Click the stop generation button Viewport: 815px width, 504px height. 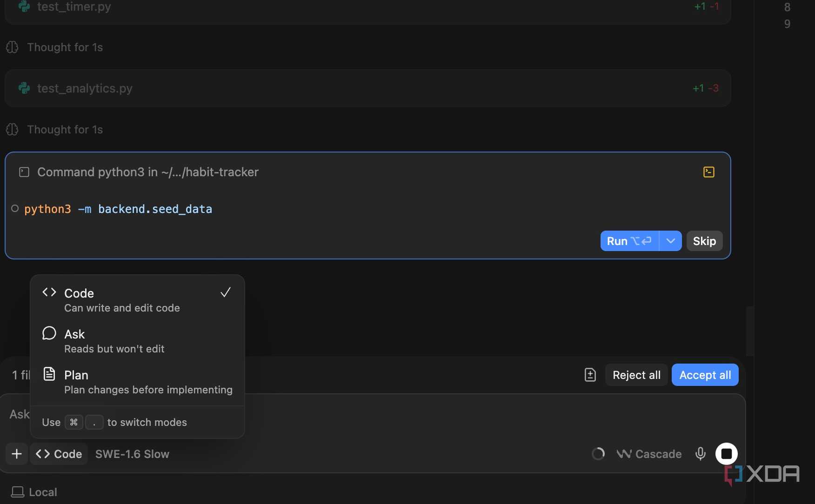(x=726, y=454)
